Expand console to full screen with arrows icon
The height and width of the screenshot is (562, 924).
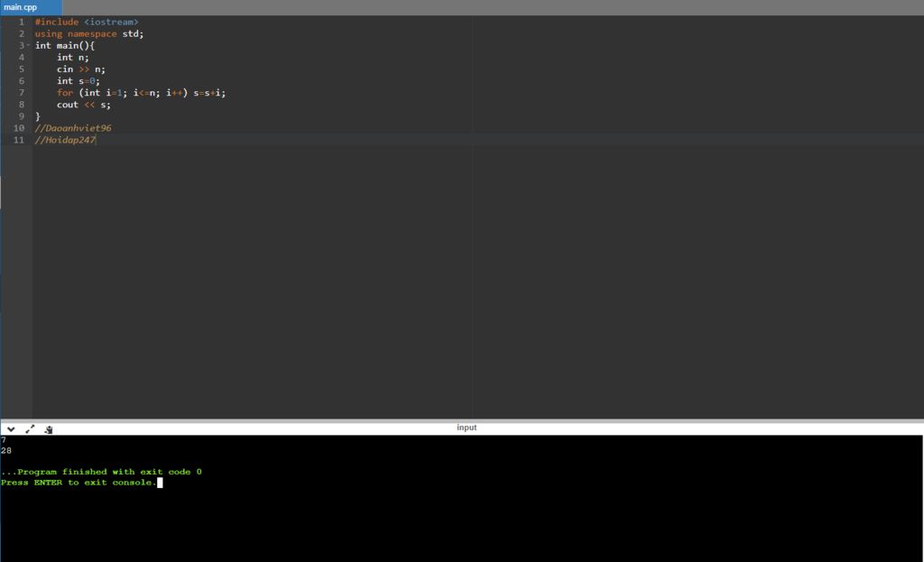30,428
